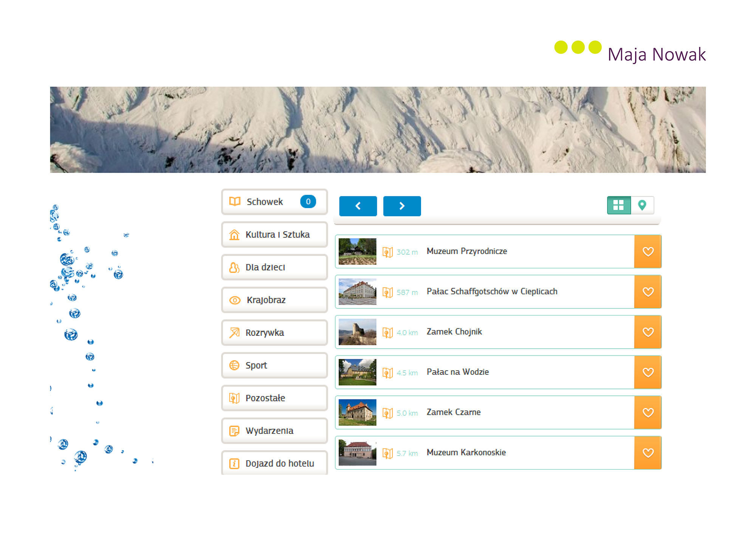
Task: Open Dojazd do hotelu directions
Action: click(x=274, y=463)
